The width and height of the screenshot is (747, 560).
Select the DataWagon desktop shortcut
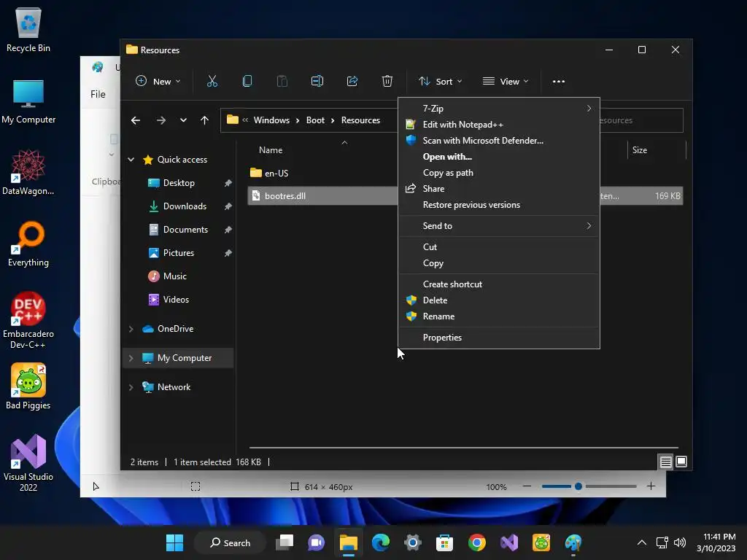(28, 172)
